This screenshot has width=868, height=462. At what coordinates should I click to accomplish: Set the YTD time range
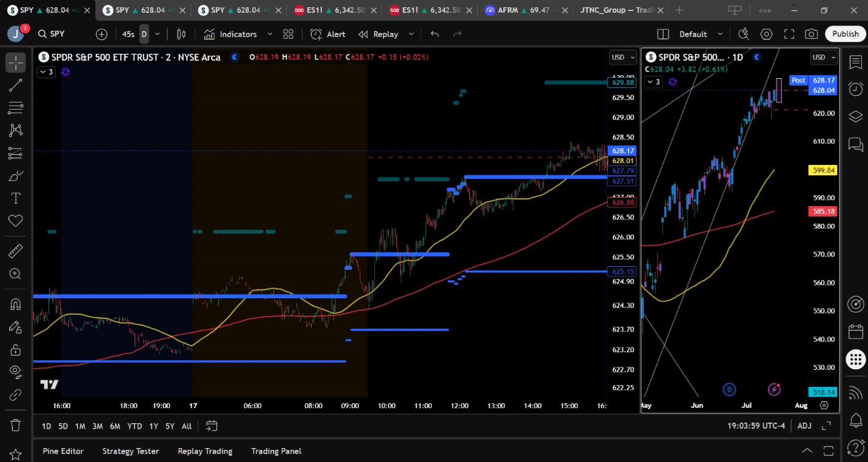[x=135, y=426]
